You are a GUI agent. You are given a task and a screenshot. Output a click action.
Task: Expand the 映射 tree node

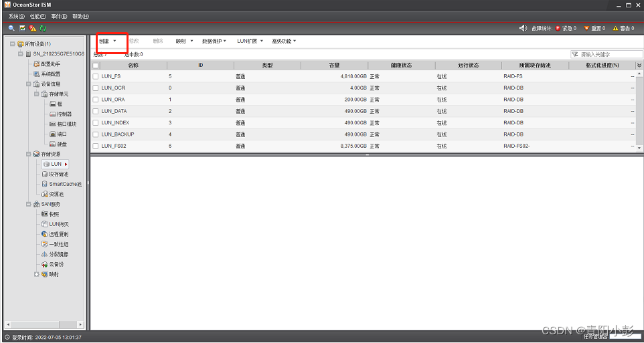[x=36, y=274]
